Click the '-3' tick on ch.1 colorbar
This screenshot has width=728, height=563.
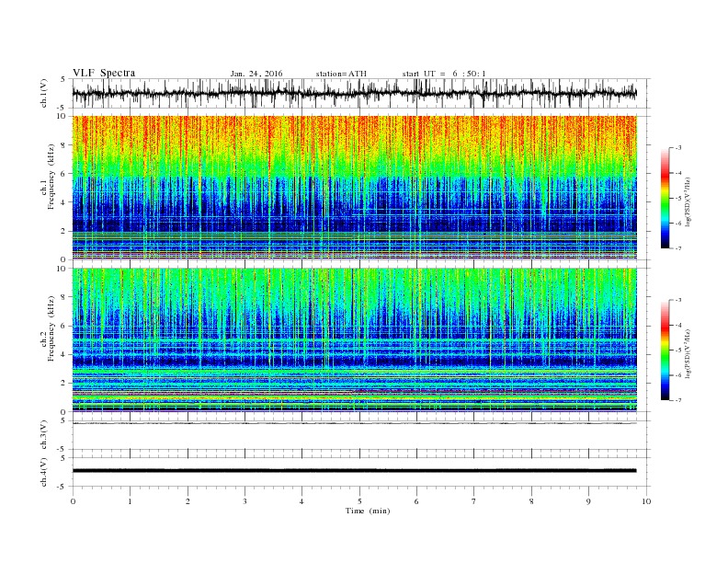point(678,148)
